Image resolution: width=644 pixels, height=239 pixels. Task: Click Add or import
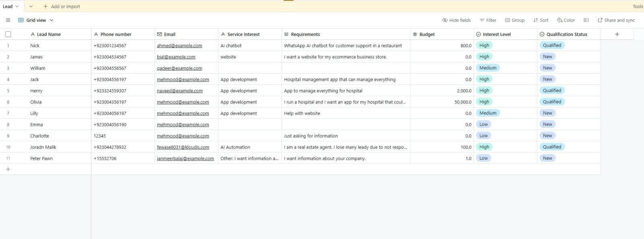62,6
